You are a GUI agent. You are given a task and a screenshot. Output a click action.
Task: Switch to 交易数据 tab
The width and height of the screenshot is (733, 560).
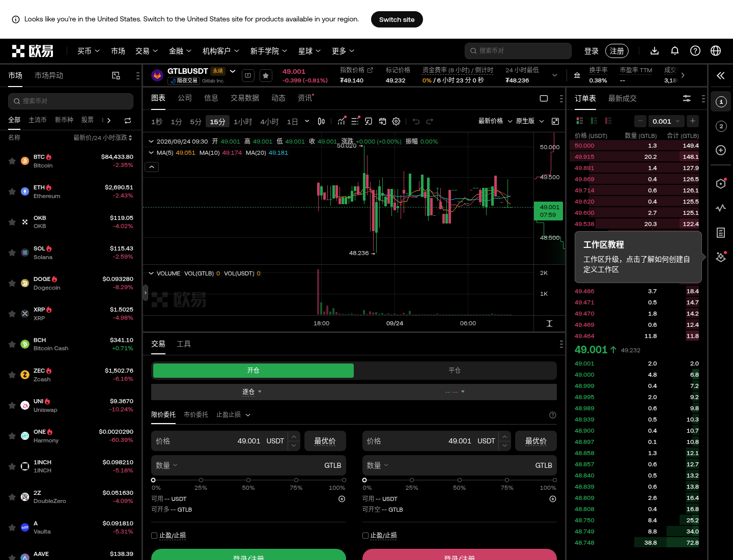point(245,98)
